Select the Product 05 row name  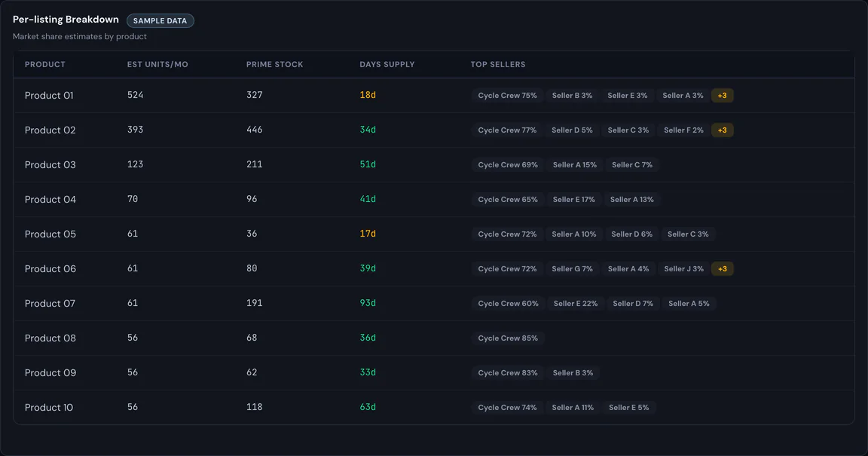[50, 234]
